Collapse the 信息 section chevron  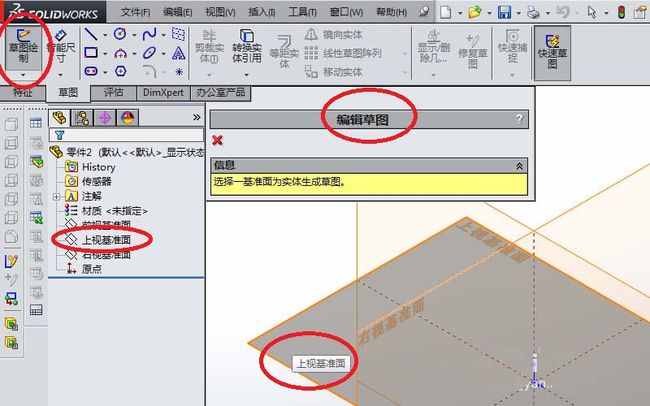[519, 166]
